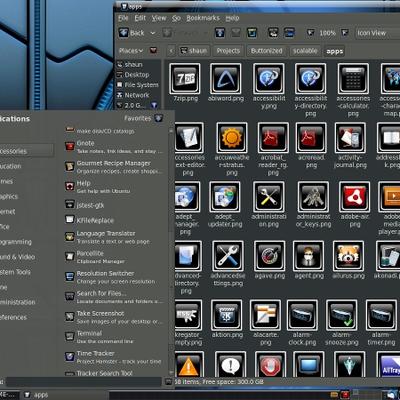Launch Gnote from the applications menu
This screenshot has width=400, height=400.
(x=115, y=147)
